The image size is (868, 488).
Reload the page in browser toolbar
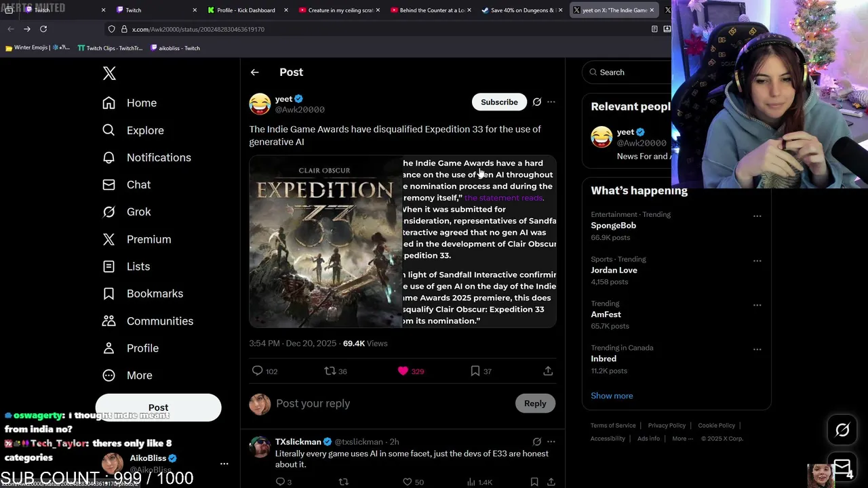pyautogui.click(x=43, y=29)
